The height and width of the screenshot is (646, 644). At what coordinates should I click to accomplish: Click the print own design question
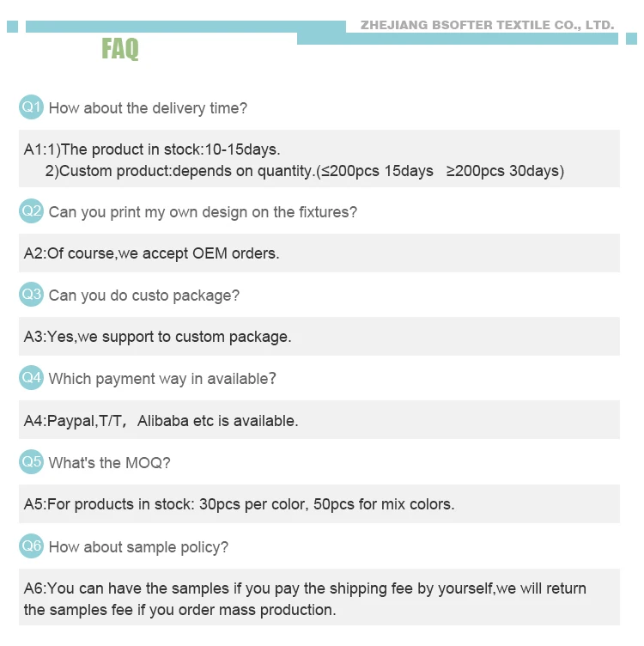point(203,212)
